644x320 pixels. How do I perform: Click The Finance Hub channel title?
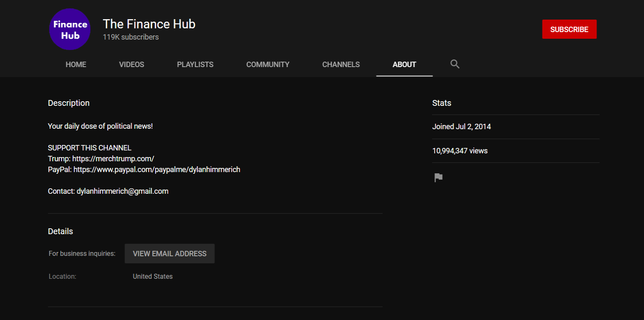(149, 24)
